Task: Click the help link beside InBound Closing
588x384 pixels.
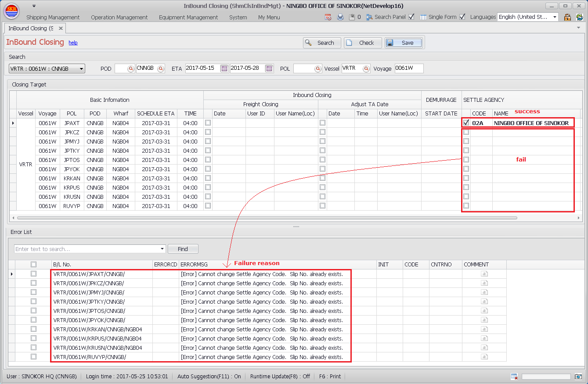Action: coord(73,43)
